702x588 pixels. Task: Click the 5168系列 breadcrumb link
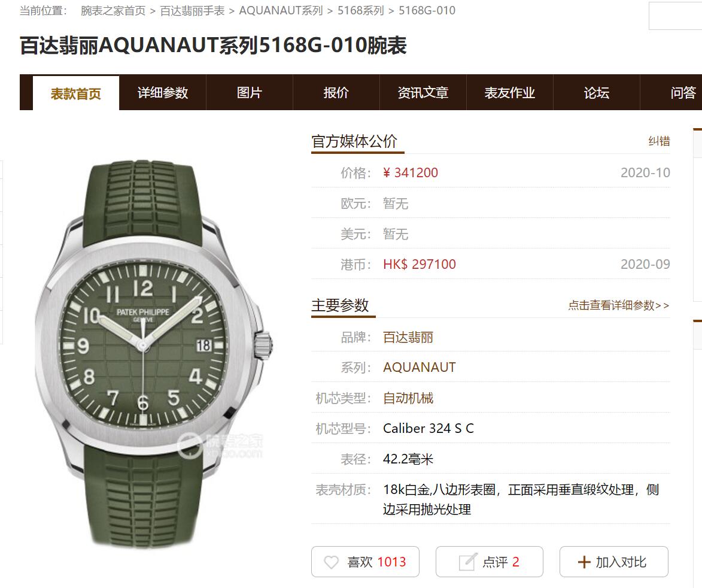point(360,11)
